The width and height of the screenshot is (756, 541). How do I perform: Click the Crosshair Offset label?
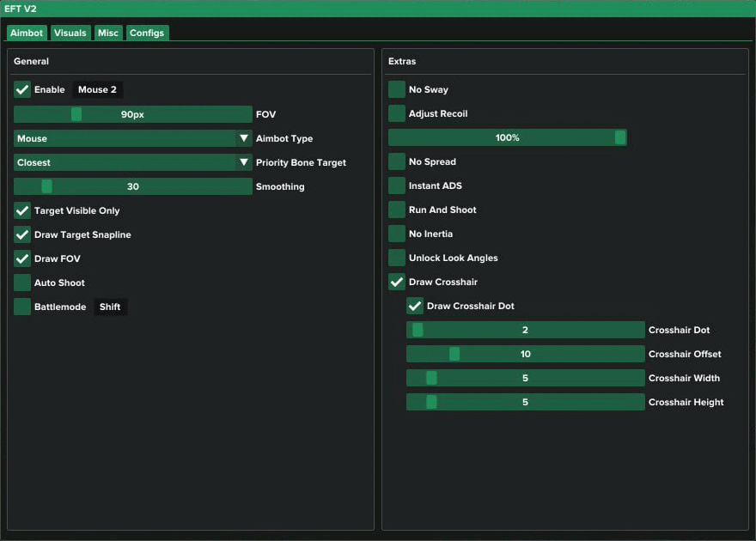[685, 354]
